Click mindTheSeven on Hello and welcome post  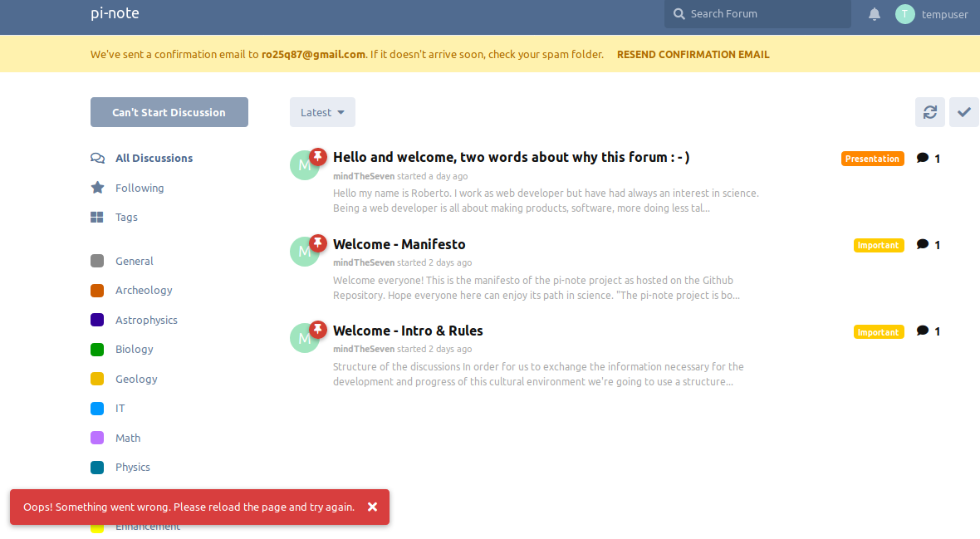[x=364, y=176]
